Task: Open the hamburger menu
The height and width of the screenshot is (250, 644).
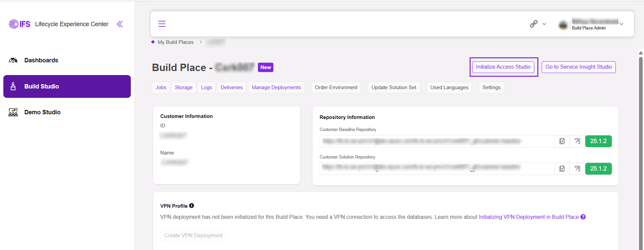Action: (x=162, y=24)
